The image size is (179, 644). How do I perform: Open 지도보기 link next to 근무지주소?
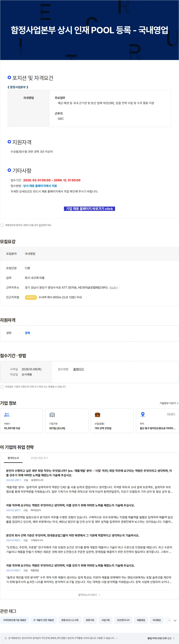click(x=113, y=288)
